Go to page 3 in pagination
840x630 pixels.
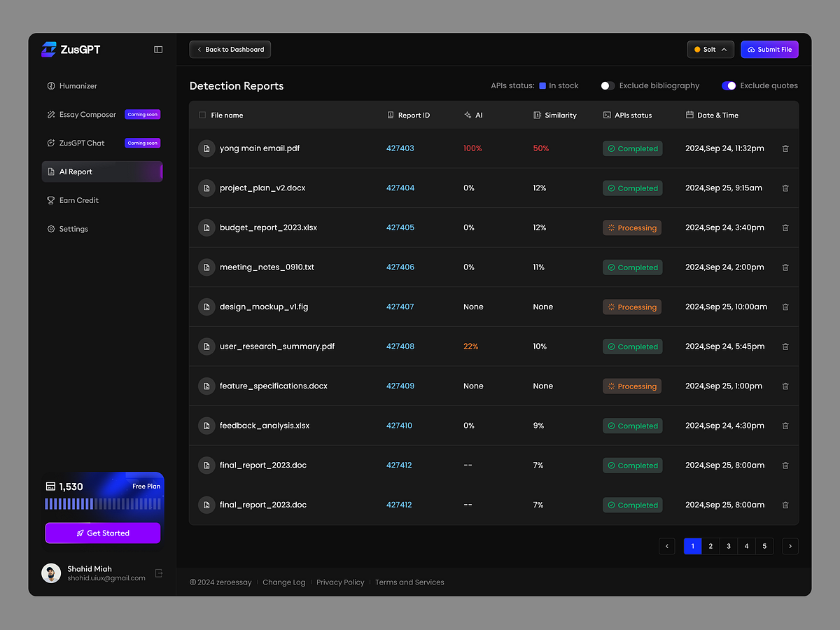[729, 546]
